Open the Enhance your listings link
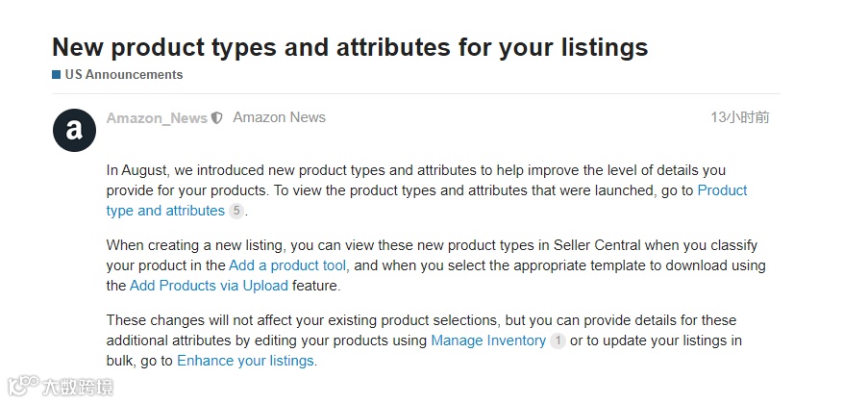Screen dimensions: 868x403 (x=245, y=361)
